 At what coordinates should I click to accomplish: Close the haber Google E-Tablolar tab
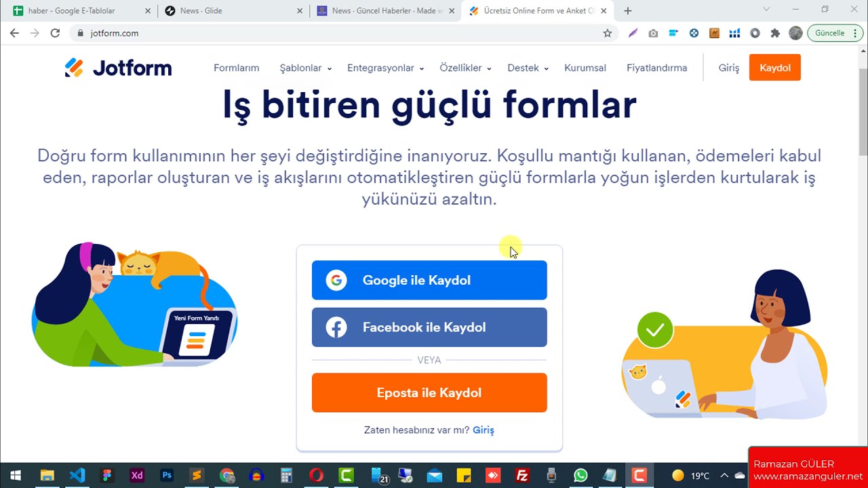(x=148, y=11)
